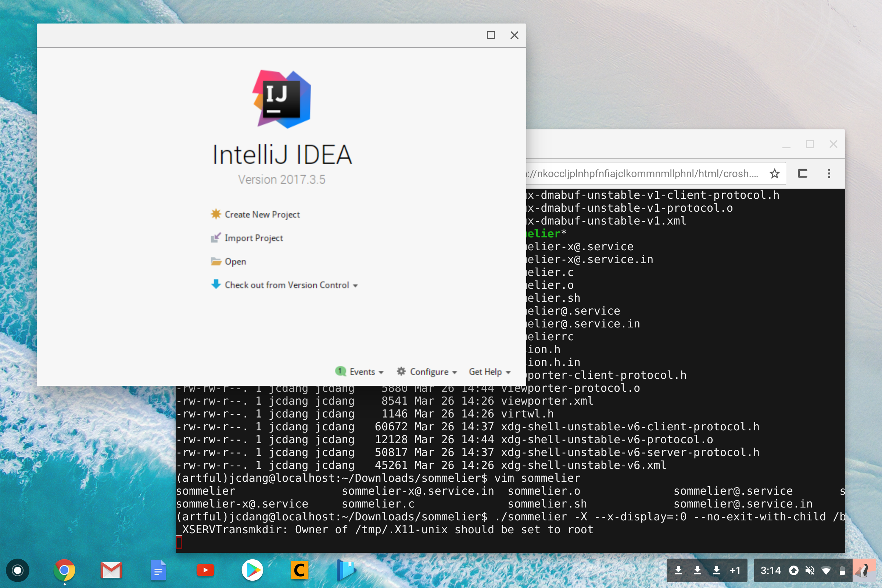The height and width of the screenshot is (588, 882).
Task: Click the battery icon in system tray
Action: [842, 570]
